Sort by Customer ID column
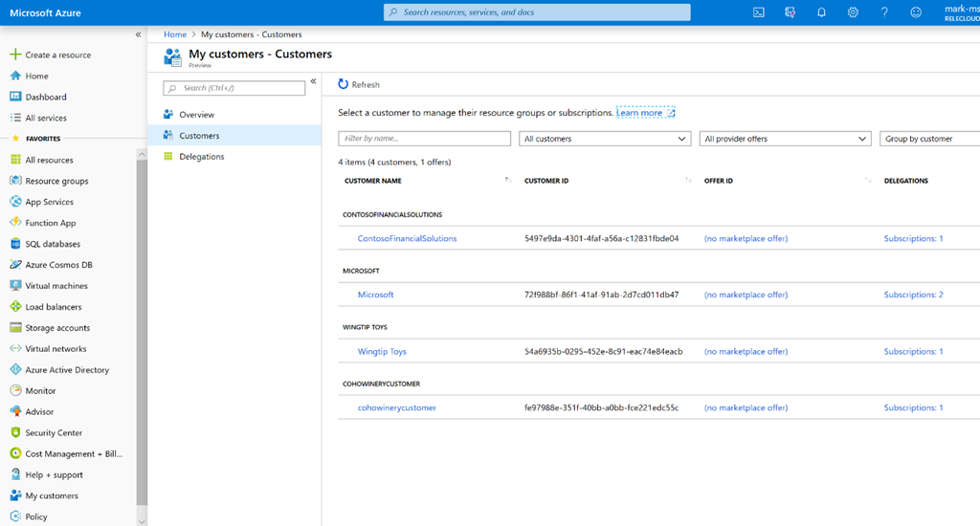This screenshot has width=980, height=526. 688,181
